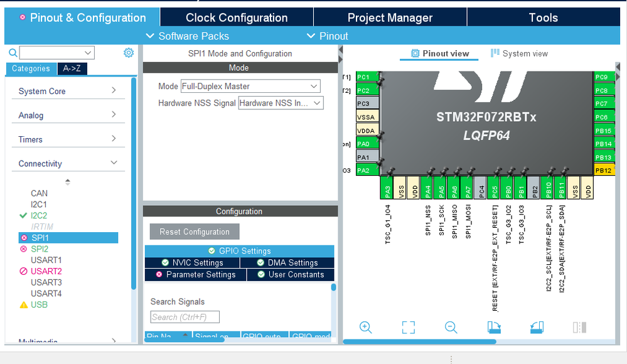Open the NVIC Settings tab

click(192, 262)
